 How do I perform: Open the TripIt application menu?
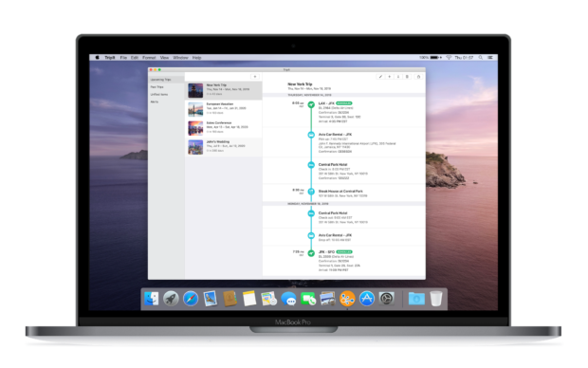(x=110, y=58)
